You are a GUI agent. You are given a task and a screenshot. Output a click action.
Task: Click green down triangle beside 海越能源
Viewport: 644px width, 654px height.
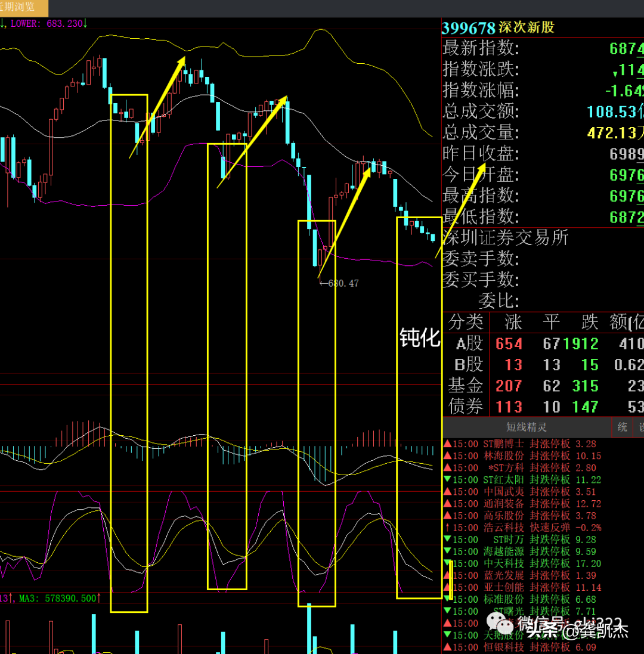(x=447, y=551)
